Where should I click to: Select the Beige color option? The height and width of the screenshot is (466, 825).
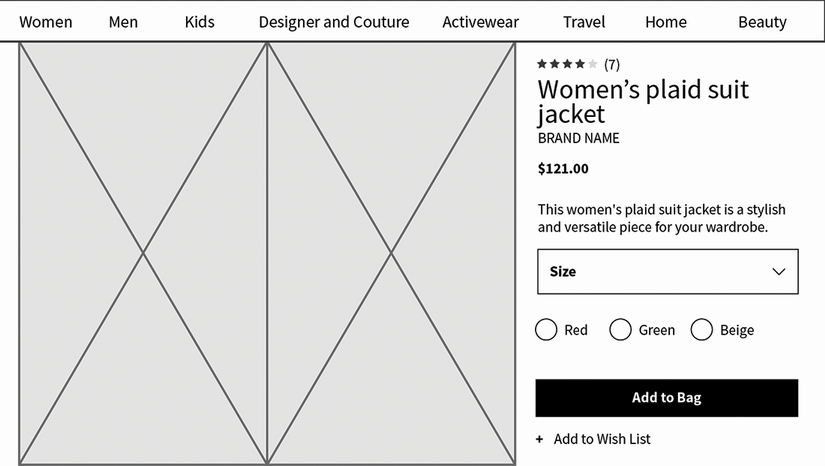(x=702, y=330)
